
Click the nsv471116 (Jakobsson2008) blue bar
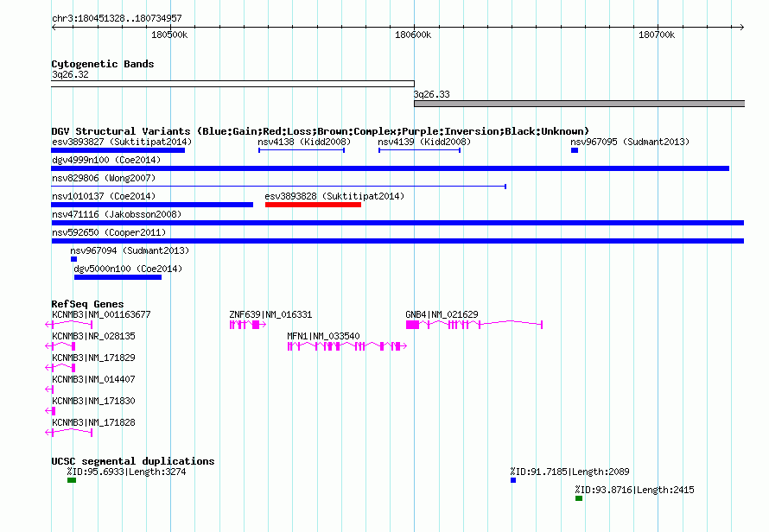tap(397, 223)
